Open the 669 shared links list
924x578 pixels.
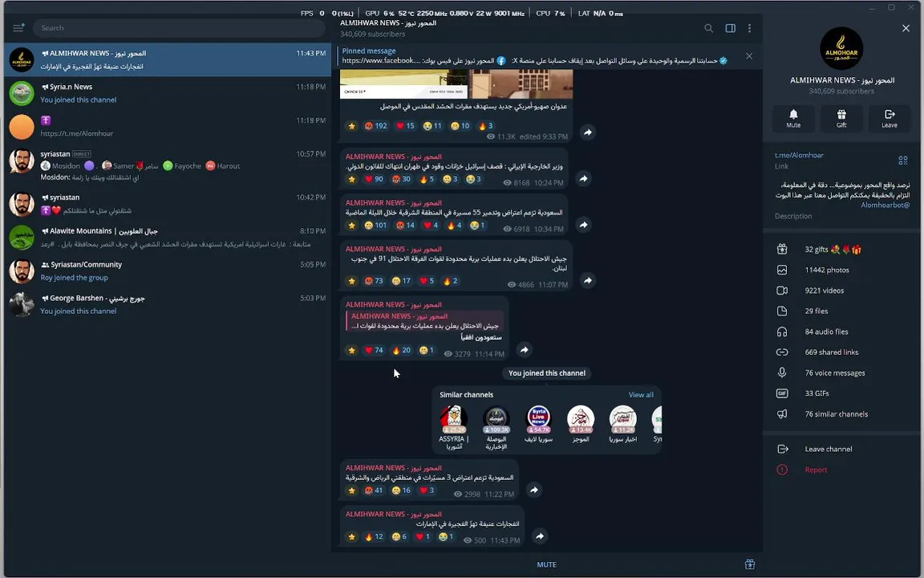[841, 352]
